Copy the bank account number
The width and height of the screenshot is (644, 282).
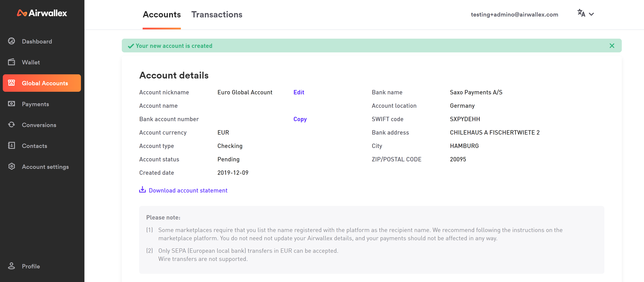pos(300,119)
